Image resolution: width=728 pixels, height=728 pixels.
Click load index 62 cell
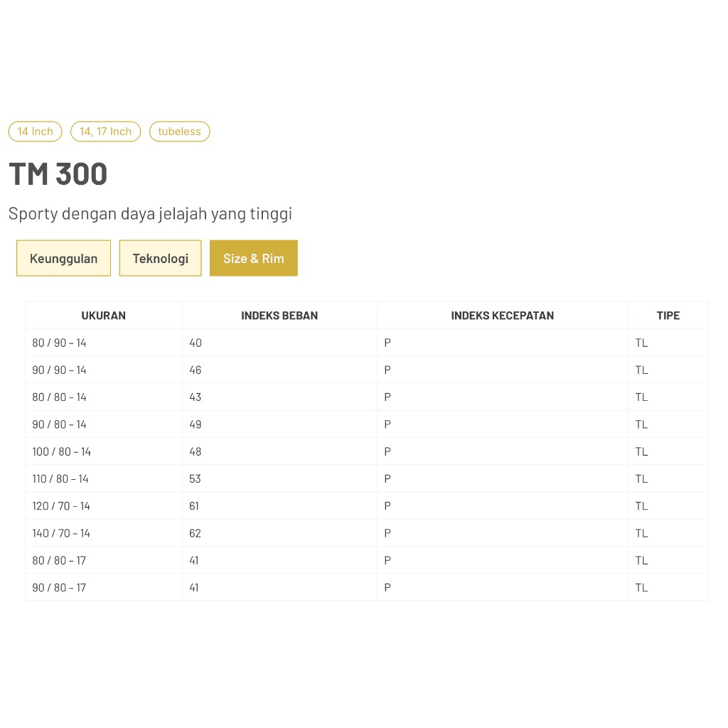coord(196,533)
